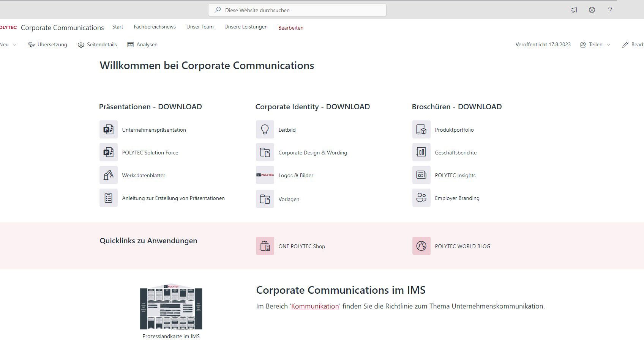Open the Prozesslandkarte im IMS thumbnail
Screen dimensions: 644x362
tap(171, 307)
